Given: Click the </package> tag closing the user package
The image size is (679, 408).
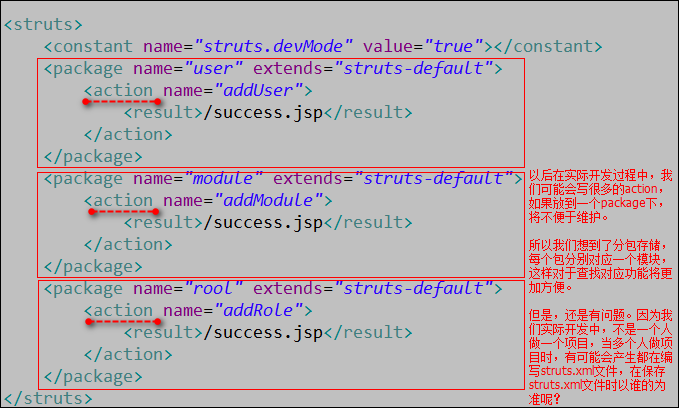Looking at the screenshot, I should click(x=93, y=157).
